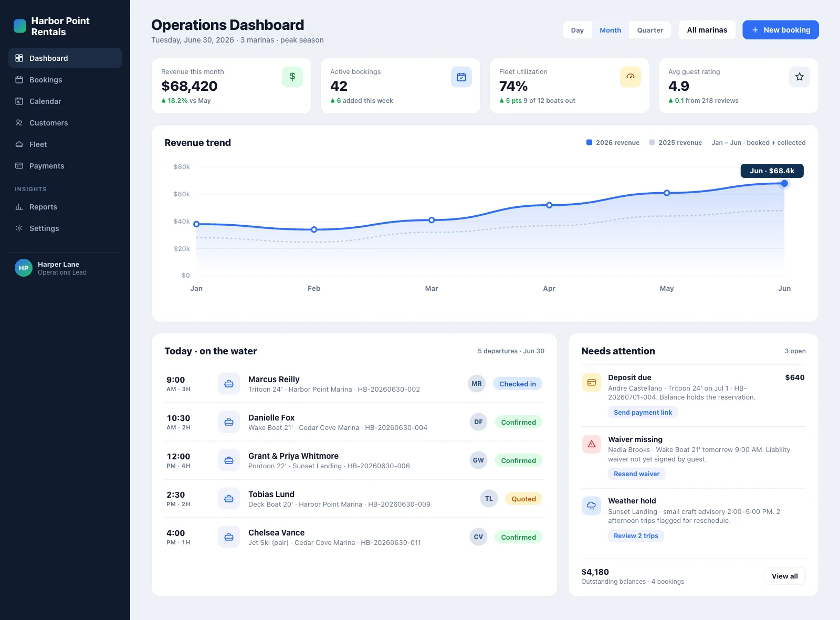Open Marcus Reilly's booking name

274,379
